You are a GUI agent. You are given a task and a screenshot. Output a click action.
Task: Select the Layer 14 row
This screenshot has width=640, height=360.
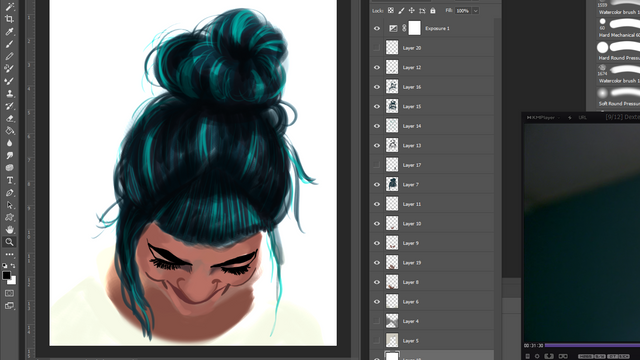click(432, 126)
